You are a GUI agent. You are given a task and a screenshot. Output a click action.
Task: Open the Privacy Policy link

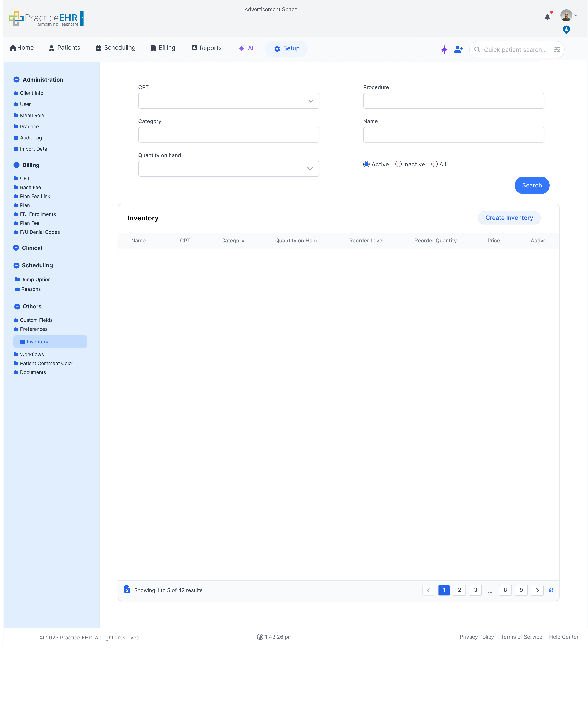[477, 637]
